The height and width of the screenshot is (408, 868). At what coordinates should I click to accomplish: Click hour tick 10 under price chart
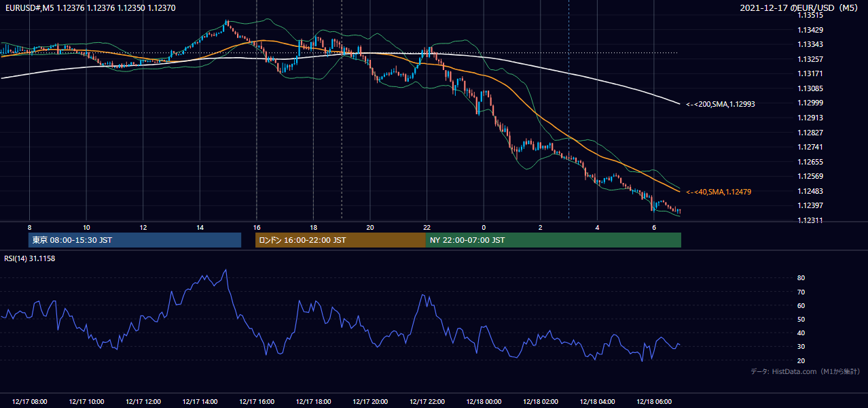[x=86, y=227]
